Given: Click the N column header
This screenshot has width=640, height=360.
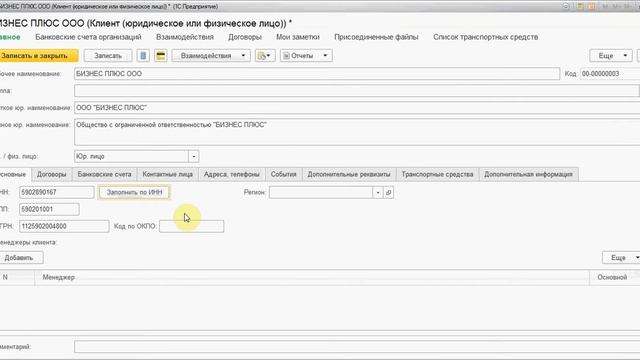Looking at the screenshot, I should coord(17,277).
